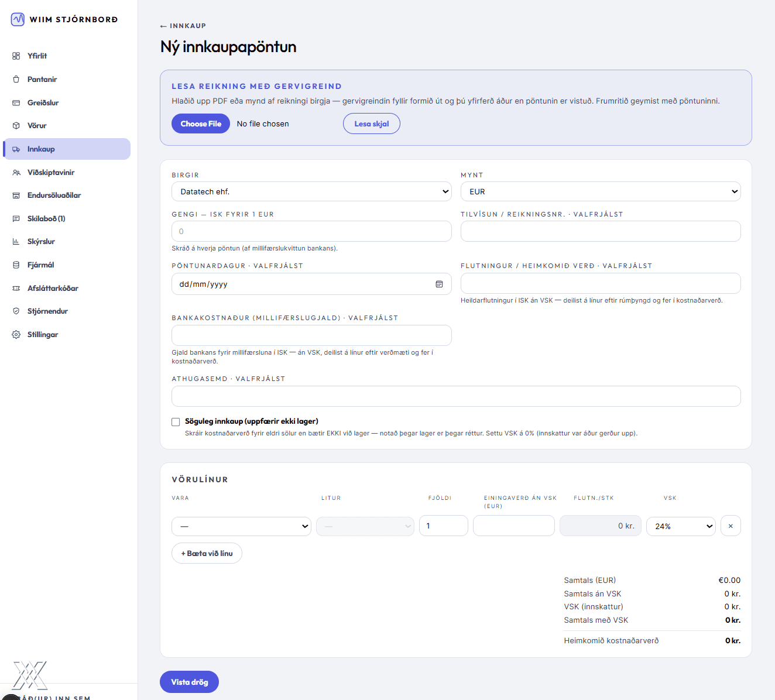Click the Lesa skjal button
The height and width of the screenshot is (700, 775).
coord(372,123)
